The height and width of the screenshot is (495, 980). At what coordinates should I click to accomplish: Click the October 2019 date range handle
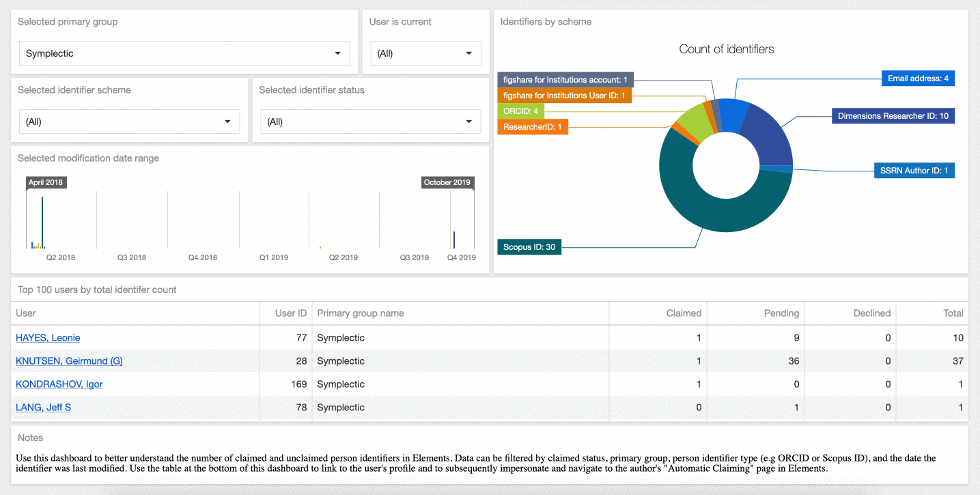447,182
